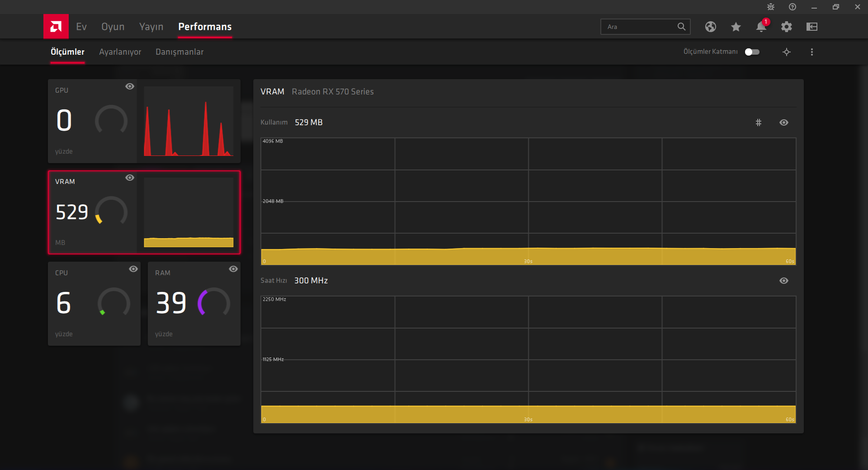Click the crosshair tracking icon
868x470 pixels.
[787, 52]
